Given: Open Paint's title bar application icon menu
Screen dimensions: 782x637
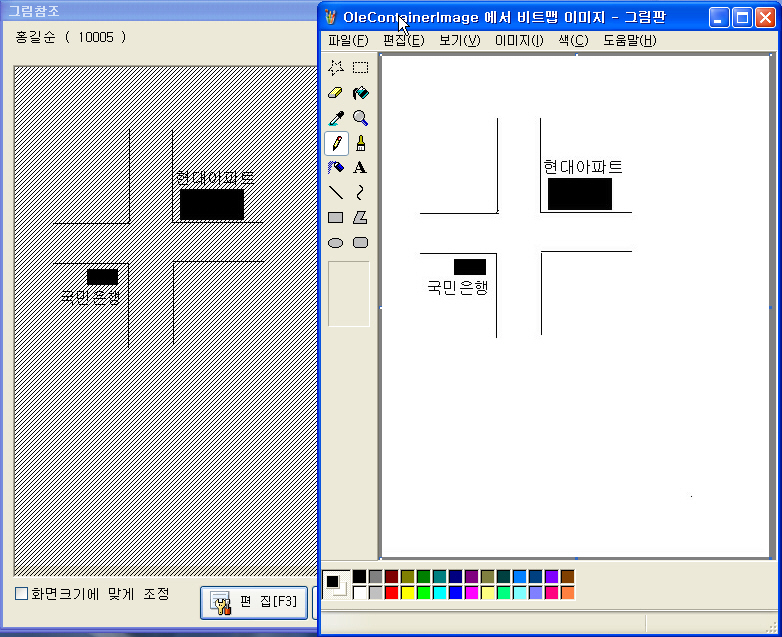Looking at the screenshot, I should click(x=330, y=17).
